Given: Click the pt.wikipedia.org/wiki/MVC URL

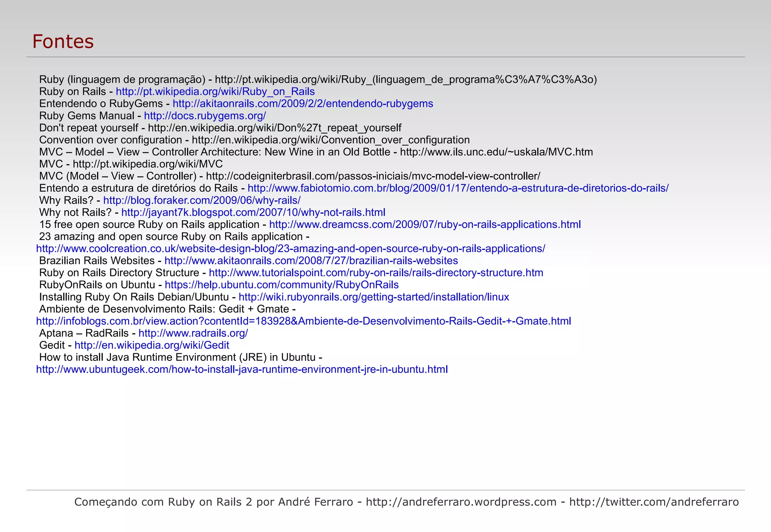Looking at the screenshot, I should (148, 164).
